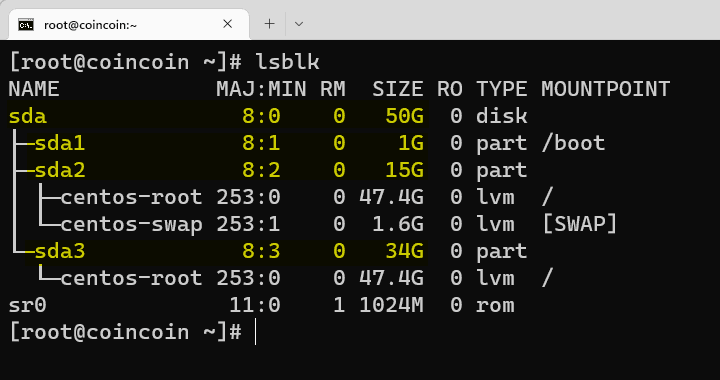Click the NAME column header
The height and width of the screenshot is (380, 720).
(34, 89)
